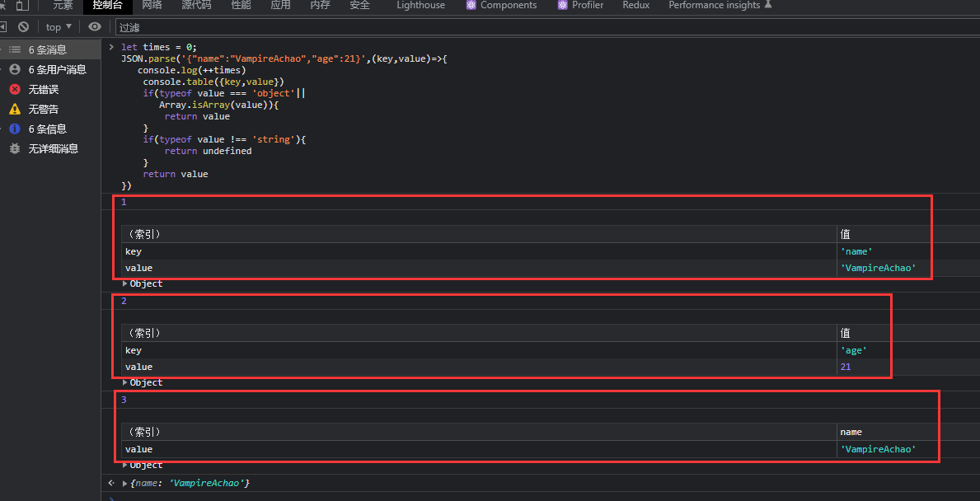This screenshot has height=501, width=980.
Task: Expand the returned {name: 'VampireAchao'} object
Action: click(125, 482)
